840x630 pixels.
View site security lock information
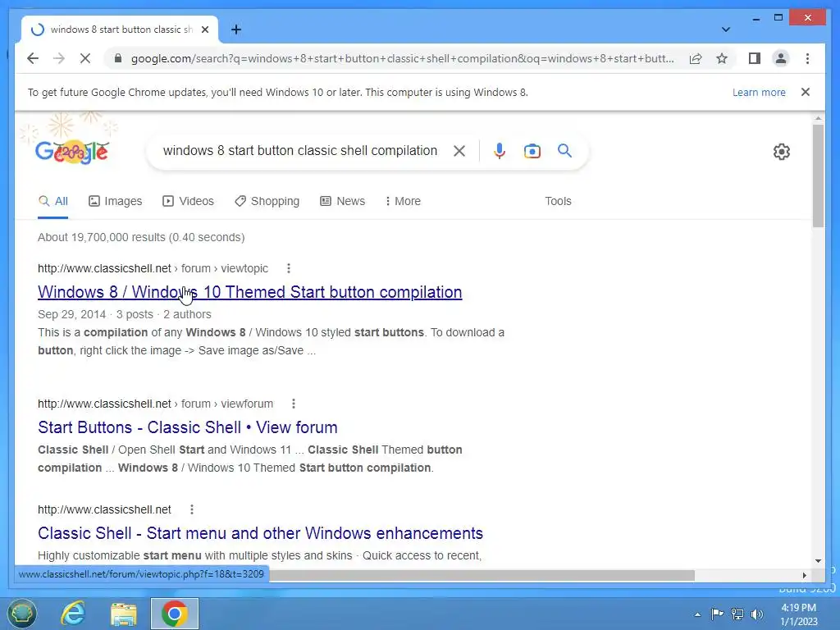pyautogui.click(x=118, y=58)
